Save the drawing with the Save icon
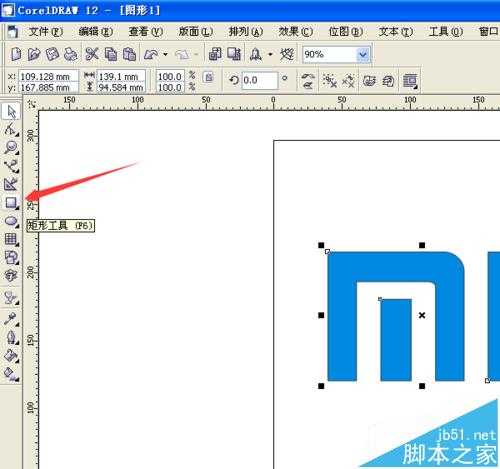 coord(52,54)
